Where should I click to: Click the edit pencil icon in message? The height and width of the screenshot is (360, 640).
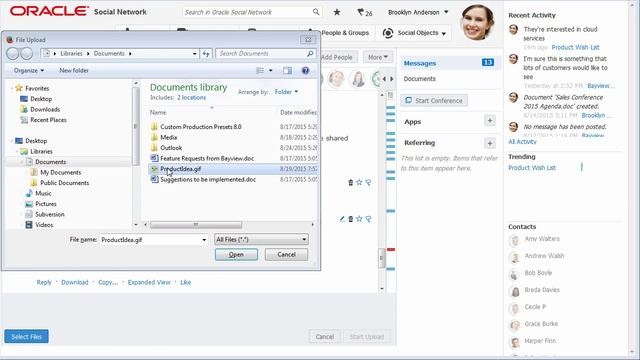point(342,219)
